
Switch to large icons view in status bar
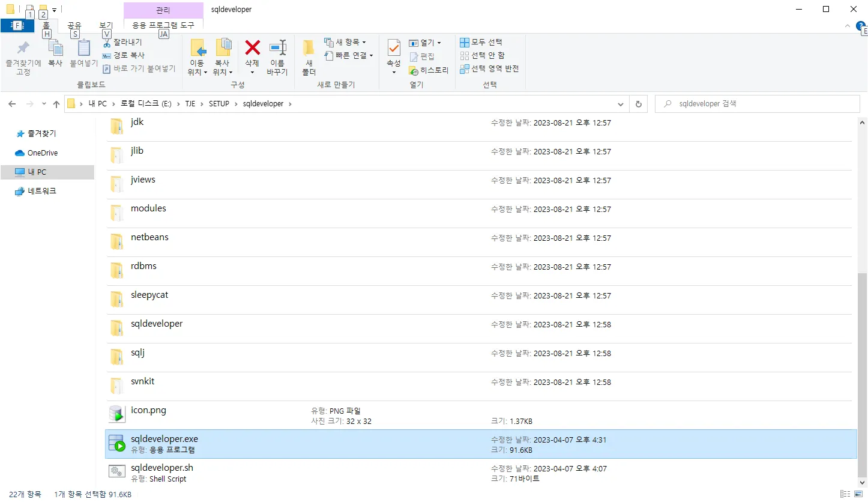(x=859, y=494)
